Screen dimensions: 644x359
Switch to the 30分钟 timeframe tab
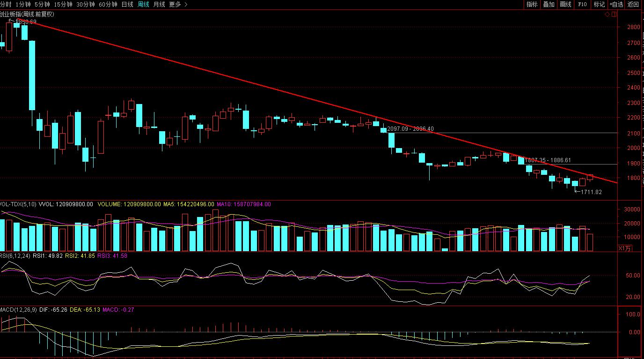click(86, 4)
